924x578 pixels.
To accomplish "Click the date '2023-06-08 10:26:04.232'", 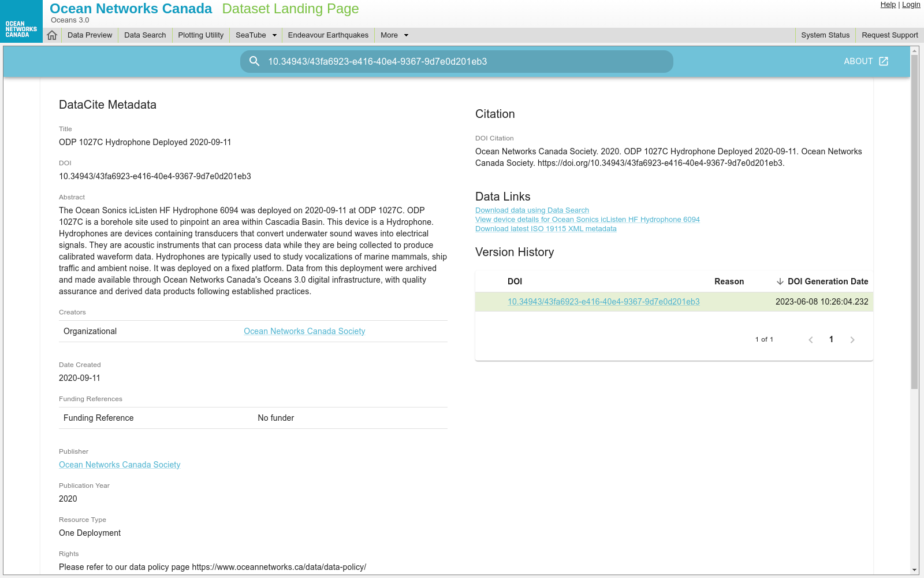I will click(x=822, y=302).
